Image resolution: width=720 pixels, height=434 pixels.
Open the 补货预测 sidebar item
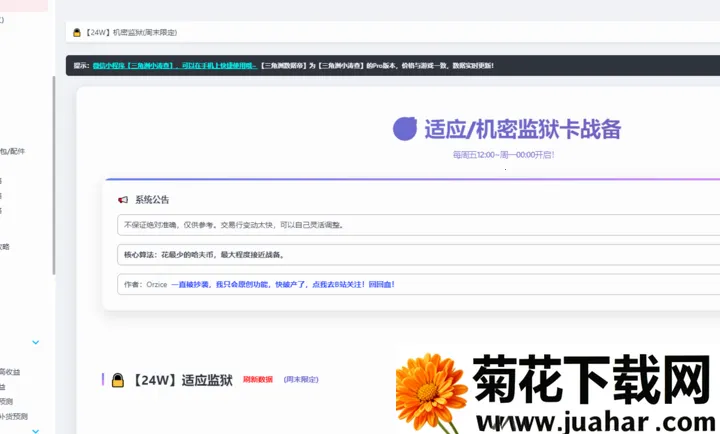tap(14, 416)
